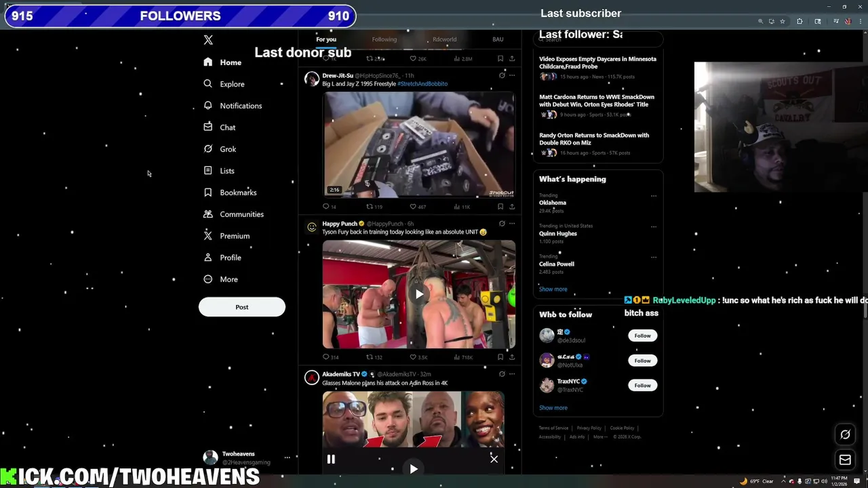Open the Randy Orton Double RKO news story
The height and width of the screenshot is (488, 868).
594,139
